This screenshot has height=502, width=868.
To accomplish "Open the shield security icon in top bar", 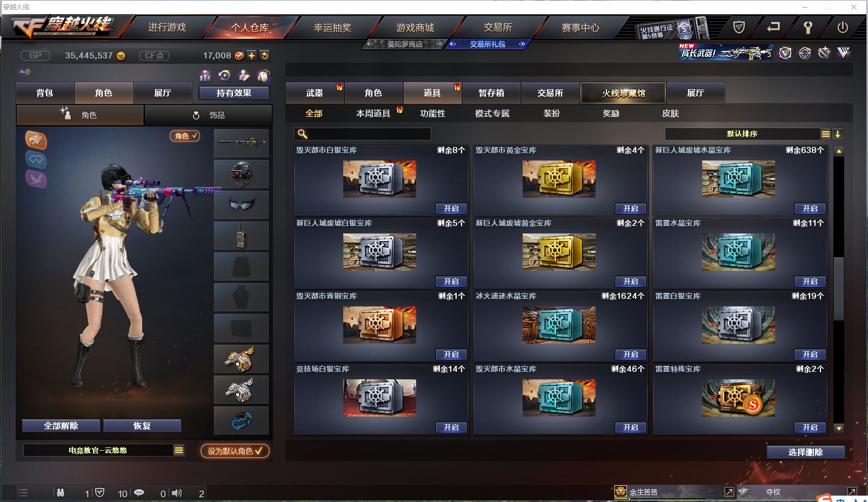I will point(739,27).
